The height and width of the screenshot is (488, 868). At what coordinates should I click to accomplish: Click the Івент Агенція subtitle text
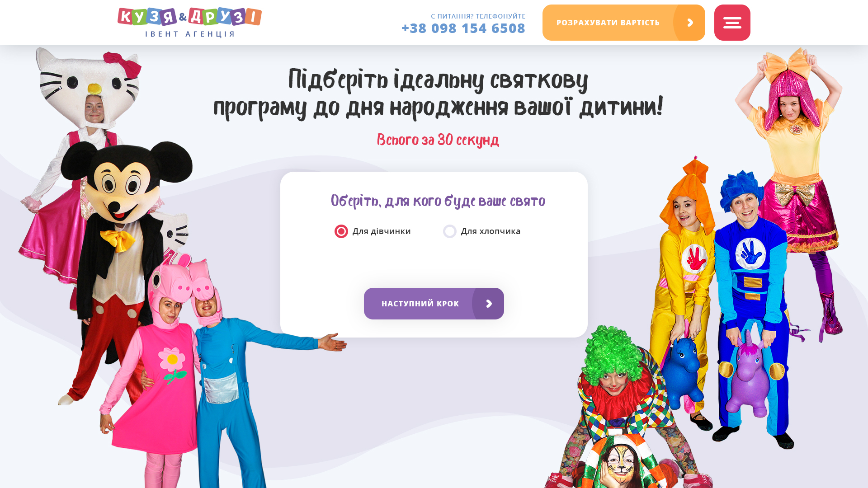(190, 34)
